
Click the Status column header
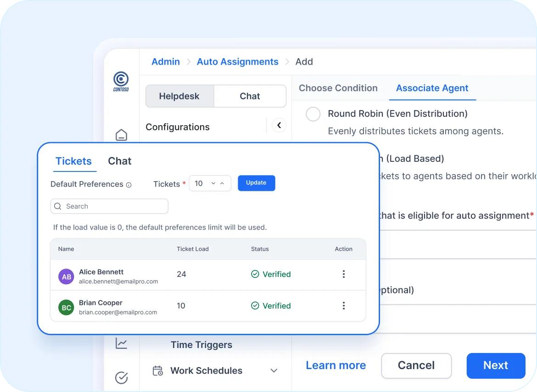pos(260,249)
